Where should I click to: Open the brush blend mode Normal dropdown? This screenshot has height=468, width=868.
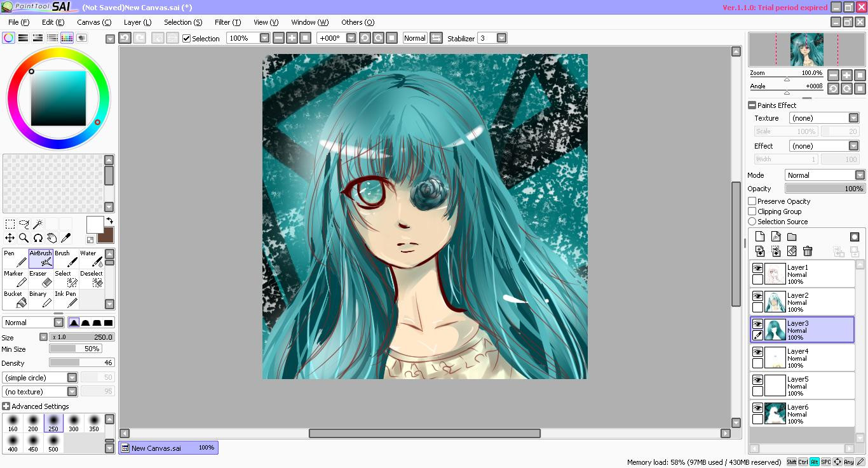(x=58, y=323)
